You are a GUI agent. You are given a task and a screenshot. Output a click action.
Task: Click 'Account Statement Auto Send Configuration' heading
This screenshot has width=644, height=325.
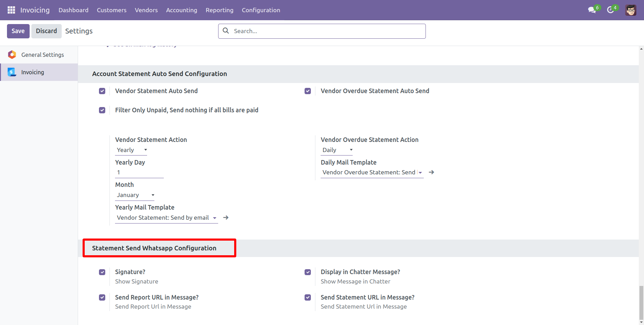tap(160, 74)
